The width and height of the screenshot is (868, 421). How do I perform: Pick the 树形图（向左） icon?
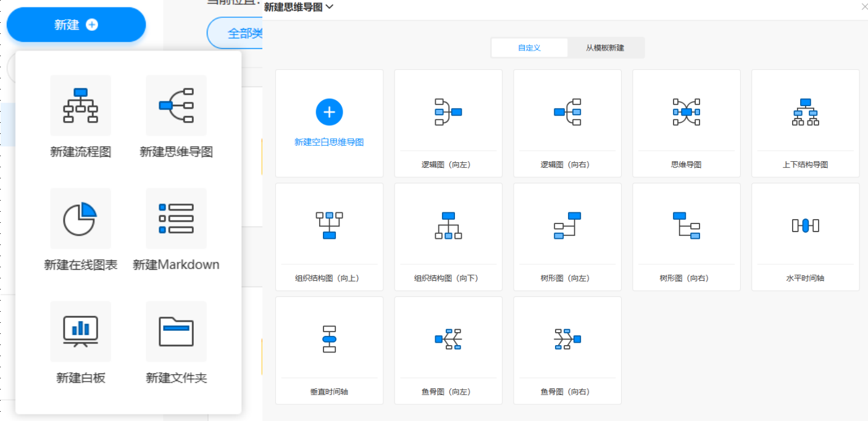pyautogui.click(x=567, y=225)
